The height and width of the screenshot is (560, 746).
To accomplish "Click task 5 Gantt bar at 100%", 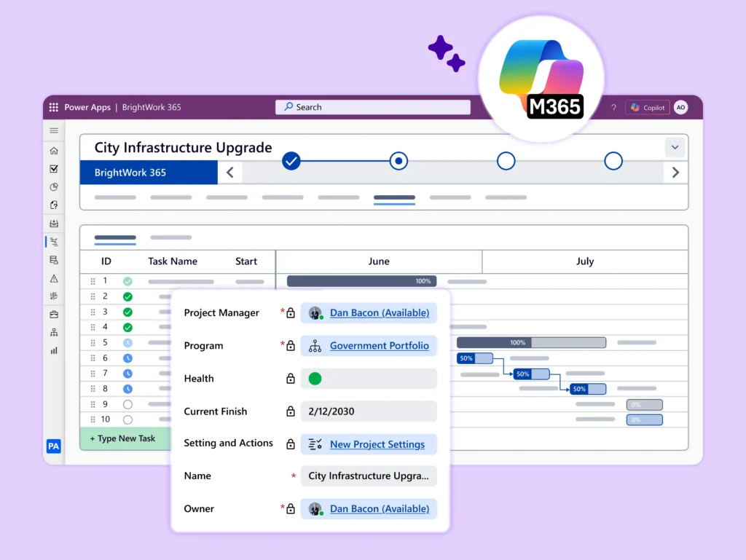I will [x=531, y=342].
